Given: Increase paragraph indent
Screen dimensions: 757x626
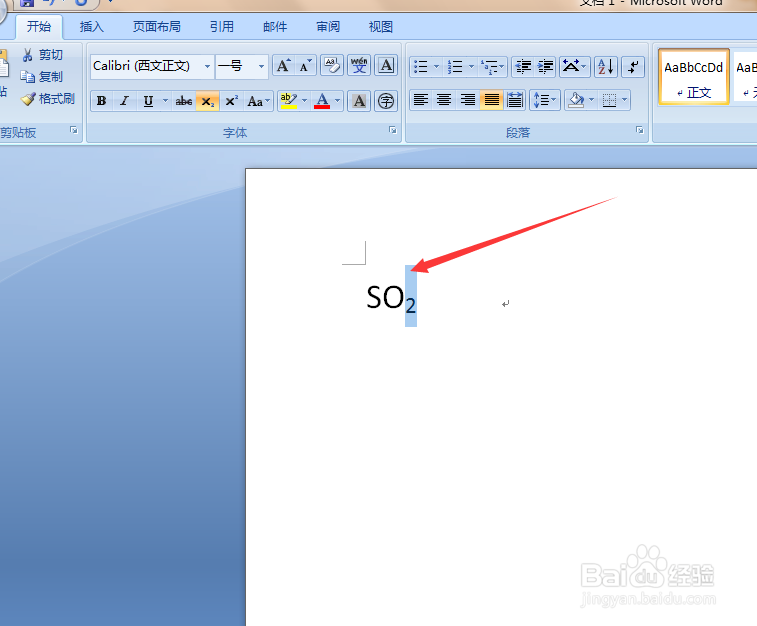Looking at the screenshot, I should [546, 66].
